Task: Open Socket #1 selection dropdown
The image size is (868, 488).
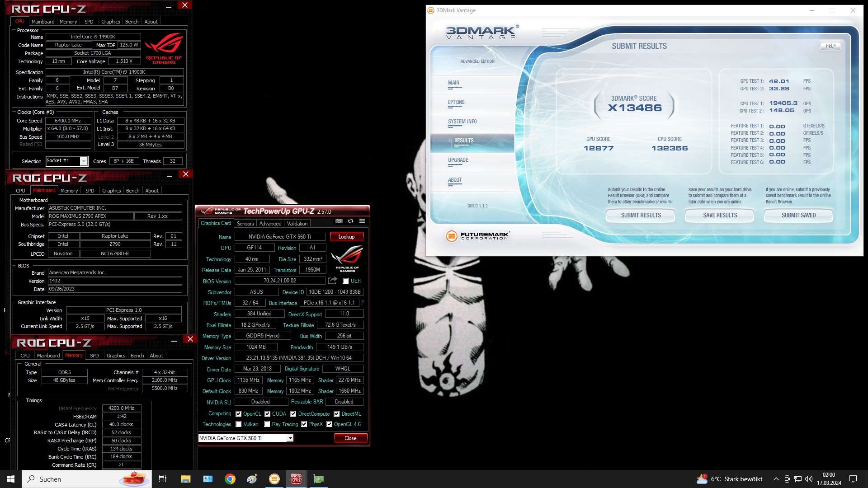Action: (67, 161)
